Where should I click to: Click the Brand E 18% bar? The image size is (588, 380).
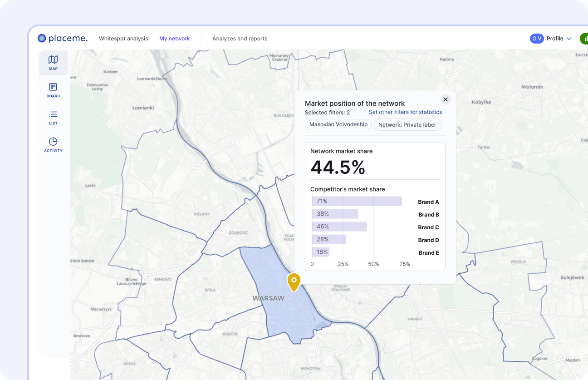(x=321, y=252)
